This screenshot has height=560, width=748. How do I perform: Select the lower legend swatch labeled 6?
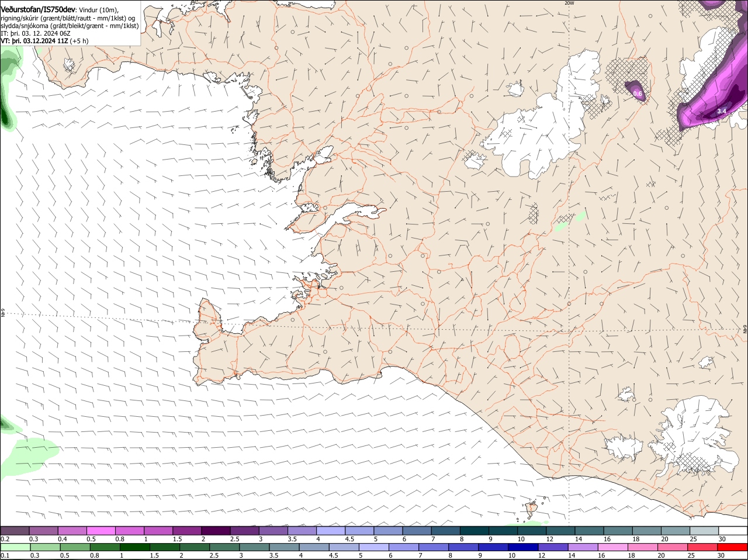[403, 547]
